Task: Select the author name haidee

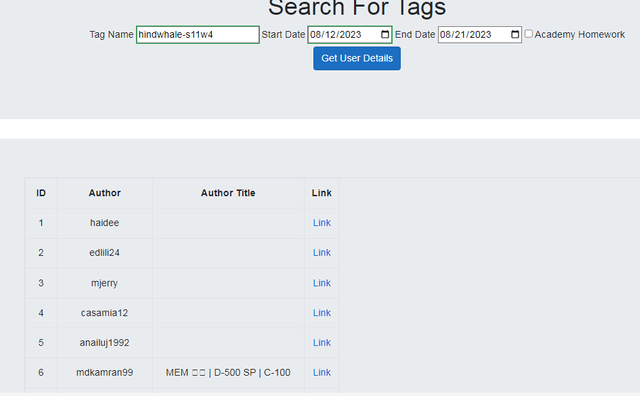Action: [x=104, y=223]
